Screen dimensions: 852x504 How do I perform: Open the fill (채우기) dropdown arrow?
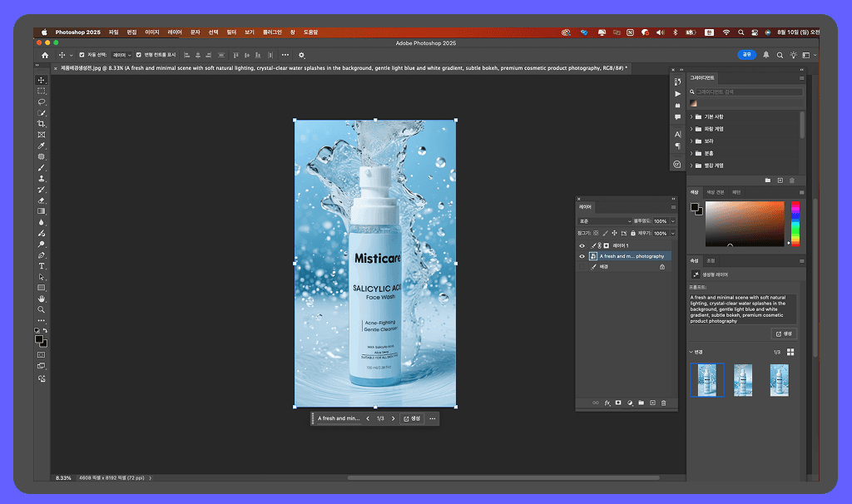(x=672, y=233)
